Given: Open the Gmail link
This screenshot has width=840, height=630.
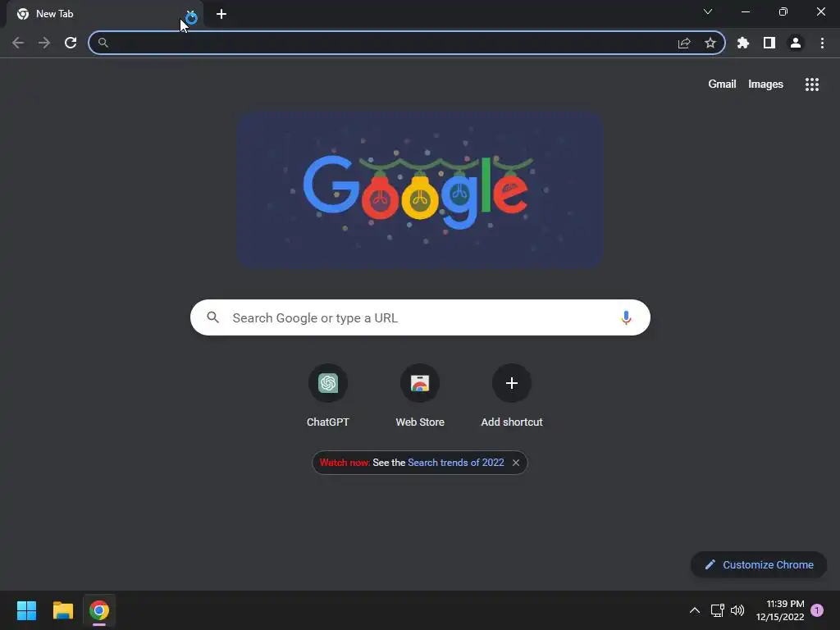Looking at the screenshot, I should (x=722, y=84).
